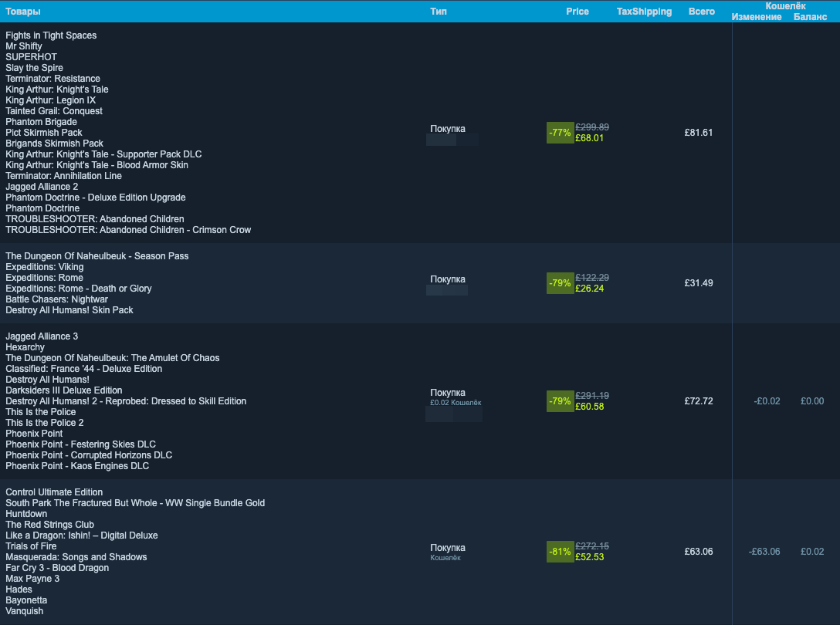Click TROUBLESHOOTER: Abandoned Children - Crimson Crow

point(128,230)
